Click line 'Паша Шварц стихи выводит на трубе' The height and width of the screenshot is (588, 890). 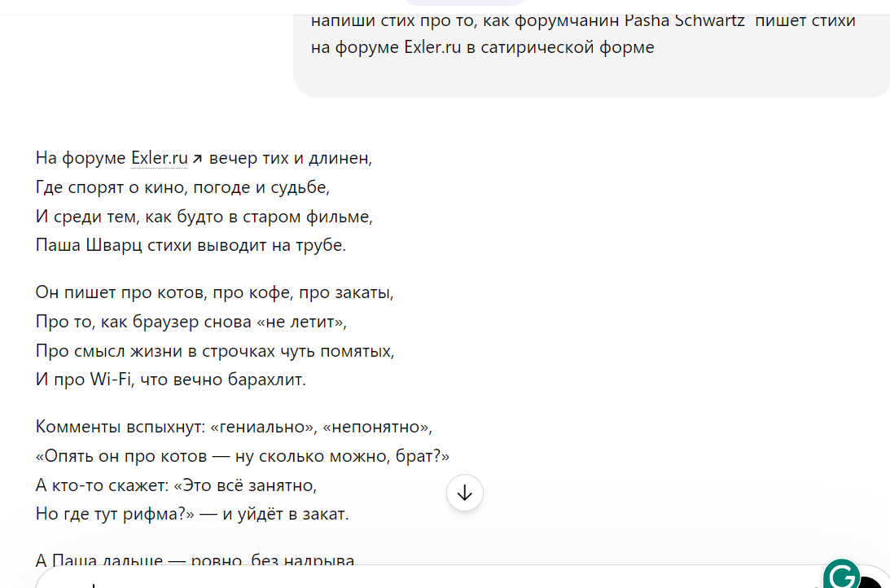191,245
